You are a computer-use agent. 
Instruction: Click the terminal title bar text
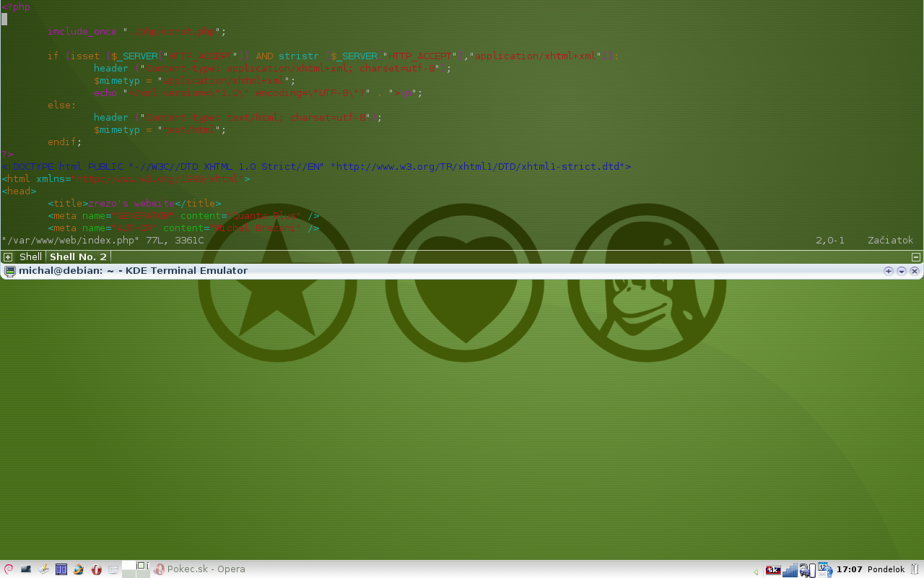point(134,271)
